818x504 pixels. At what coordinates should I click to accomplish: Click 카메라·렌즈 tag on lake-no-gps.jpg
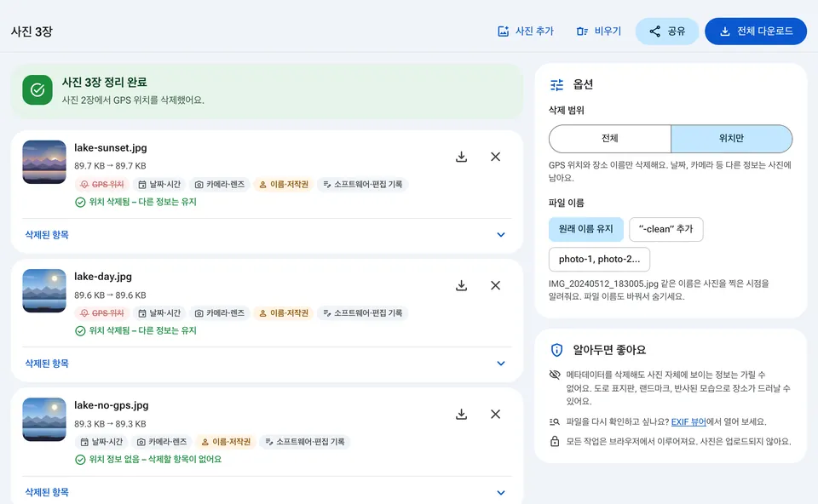[x=161, y=442]
